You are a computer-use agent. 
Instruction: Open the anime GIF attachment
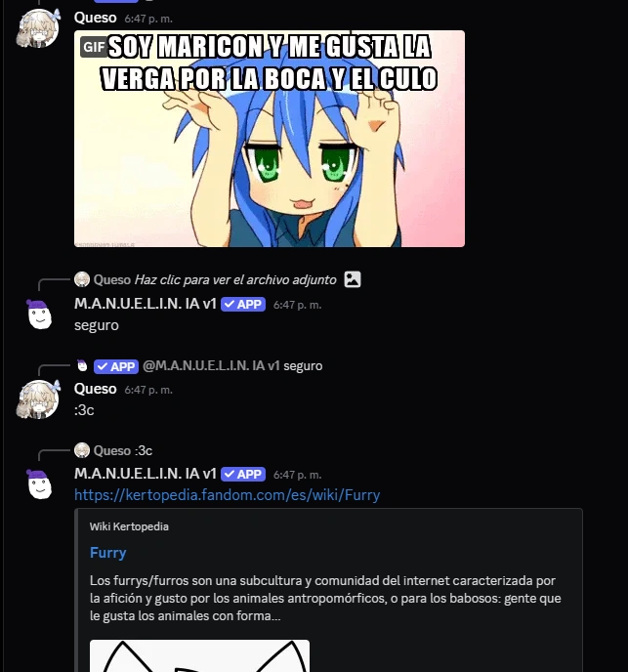click(x=270, y=139)
